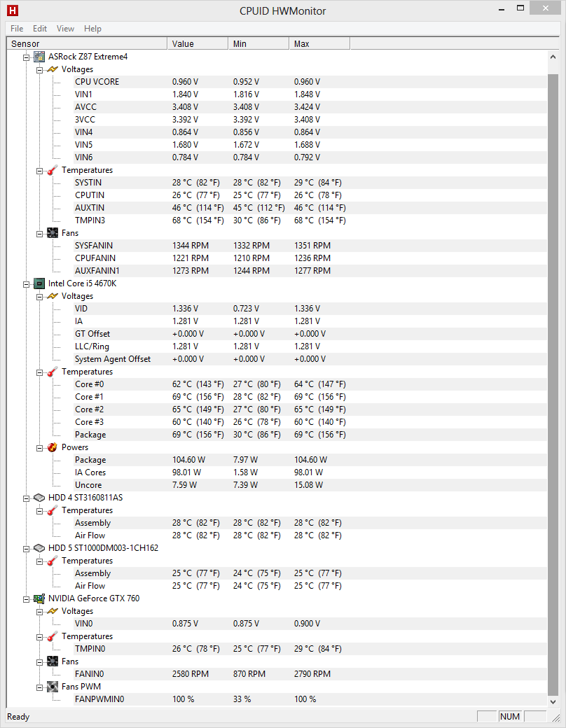Click the Value column header
This screenshot has width=566, height=728.
[x=198, y=44]
